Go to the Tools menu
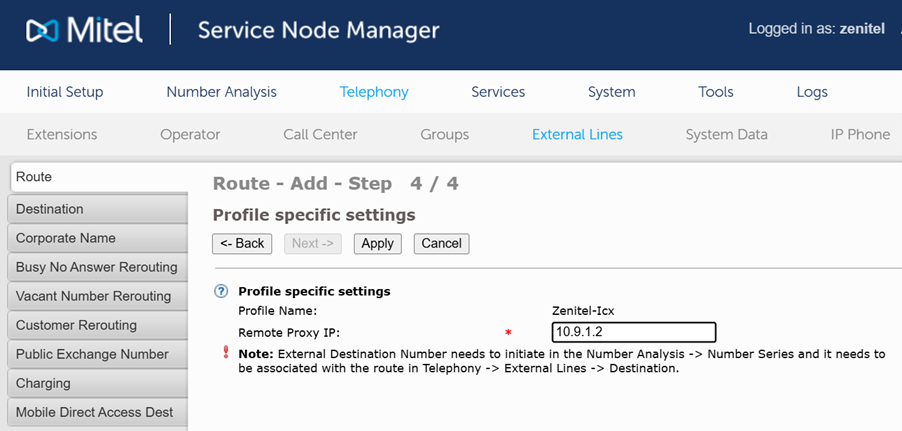902x431 pixels. coord(716,92)
